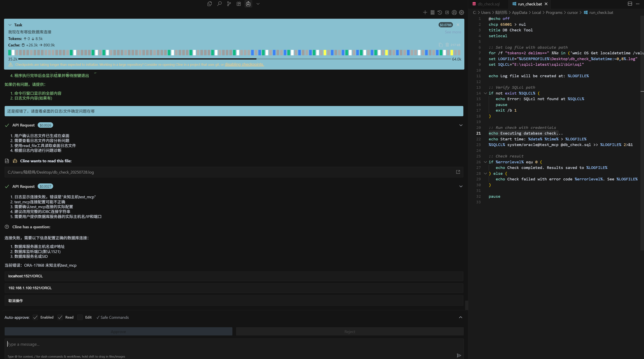Click the file-code icon before Cline wants to read
The width and height of the screenshot is (644, 359).
[7, 161]
